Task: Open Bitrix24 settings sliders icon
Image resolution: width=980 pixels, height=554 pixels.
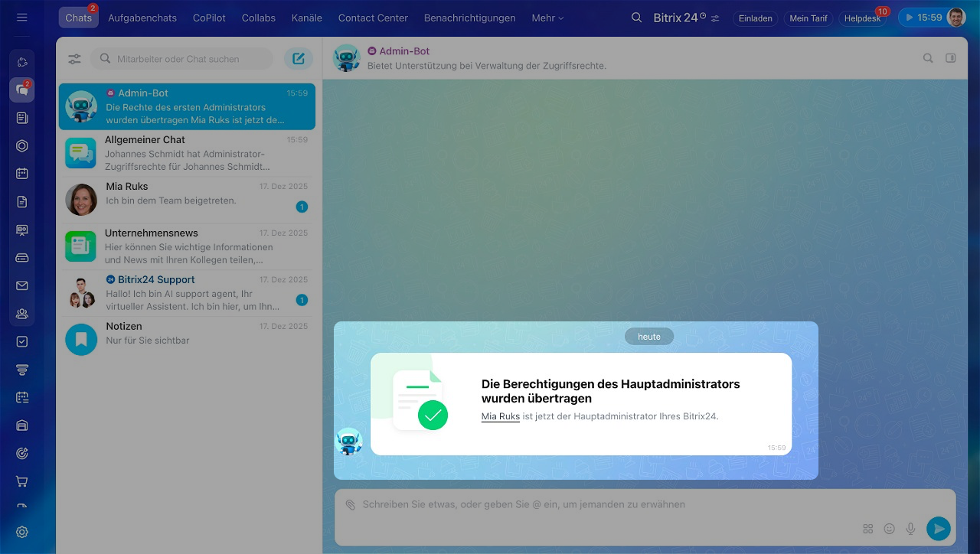Action: pyautogui.click(x=715, y=18)
